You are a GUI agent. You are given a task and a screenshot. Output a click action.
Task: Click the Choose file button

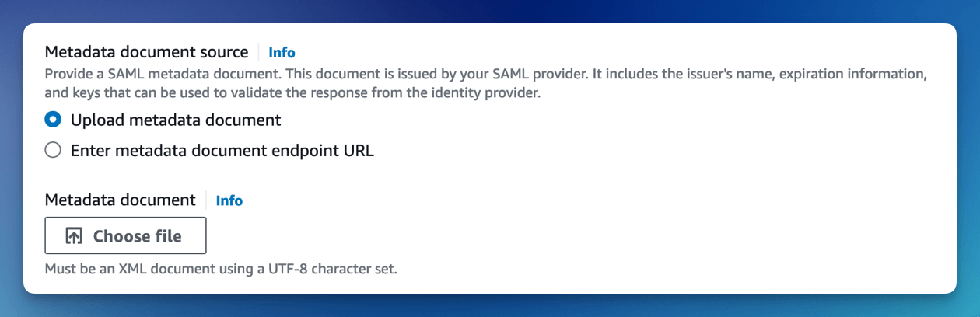125,235
